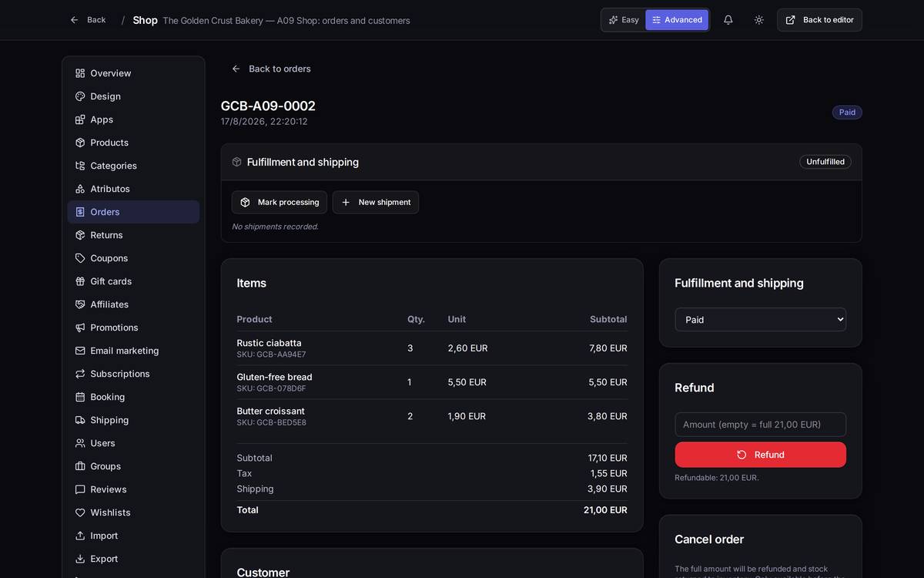The width and height of the screenshot is (924, 578).
Task: Switch to Easy mode
Action: click(x=624, y=20)
